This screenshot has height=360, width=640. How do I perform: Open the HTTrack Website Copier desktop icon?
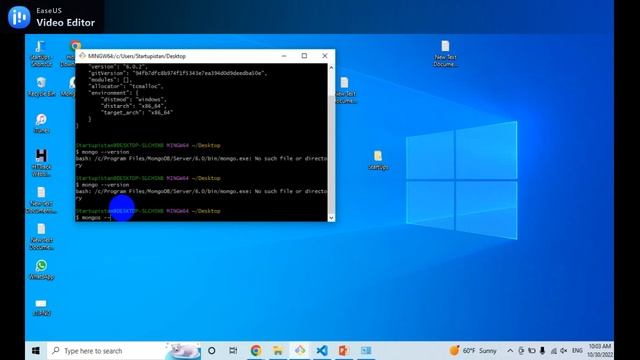tap(41, 162)
